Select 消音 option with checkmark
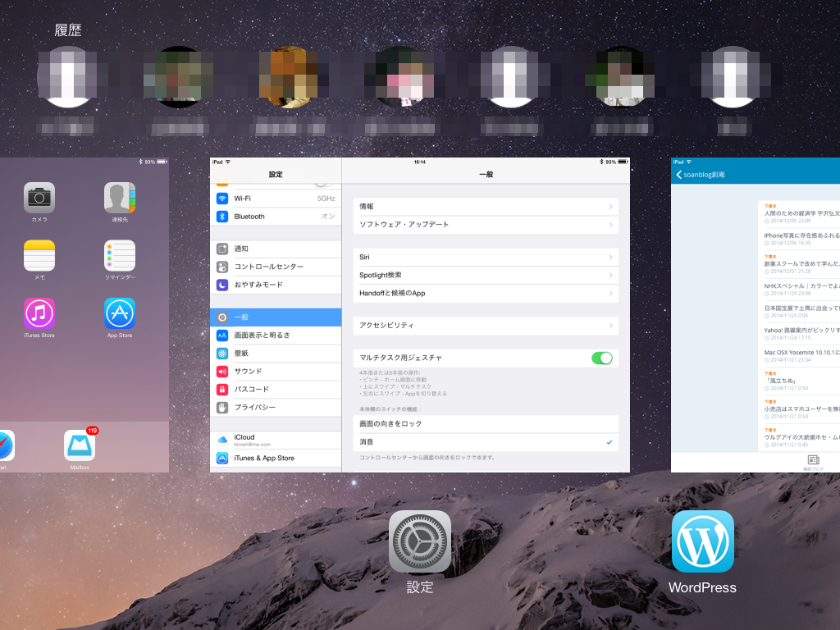This screenshot has width=840, height=630. (x=486, y=442)
